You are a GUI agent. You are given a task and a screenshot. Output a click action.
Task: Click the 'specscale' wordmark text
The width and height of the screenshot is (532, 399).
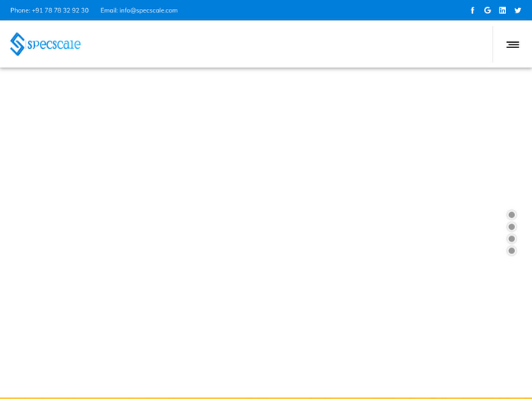click(54, 44)
